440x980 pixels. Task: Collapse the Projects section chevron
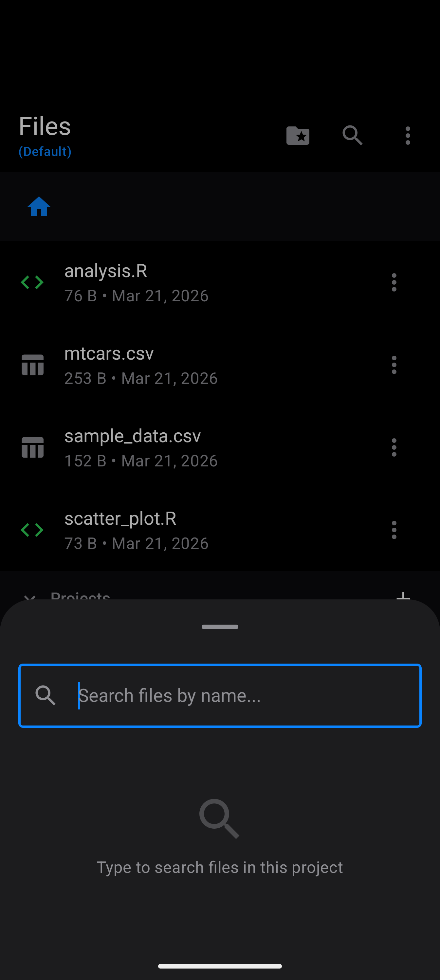pos(30,596)
